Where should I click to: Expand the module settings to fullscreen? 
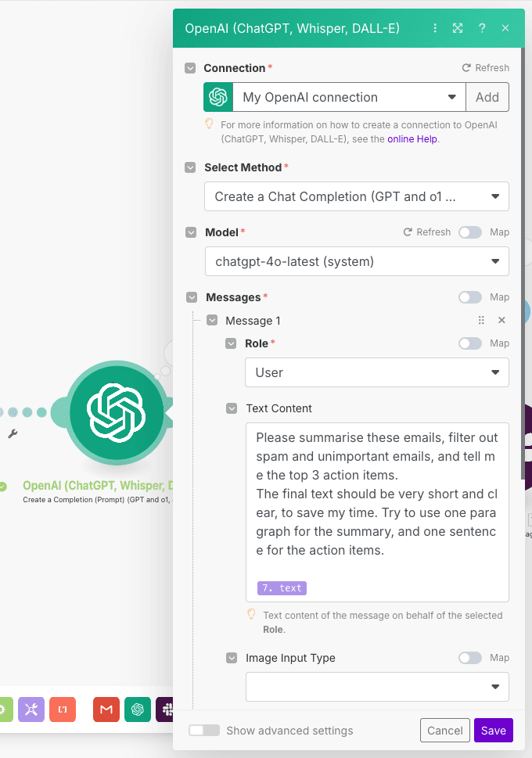tap(458, 27)
